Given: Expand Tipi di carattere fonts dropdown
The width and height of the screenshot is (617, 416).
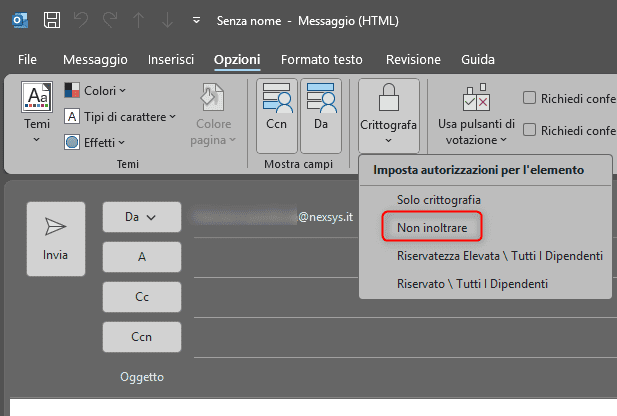Looking at the screenshot, I should (x=120, y=117).
